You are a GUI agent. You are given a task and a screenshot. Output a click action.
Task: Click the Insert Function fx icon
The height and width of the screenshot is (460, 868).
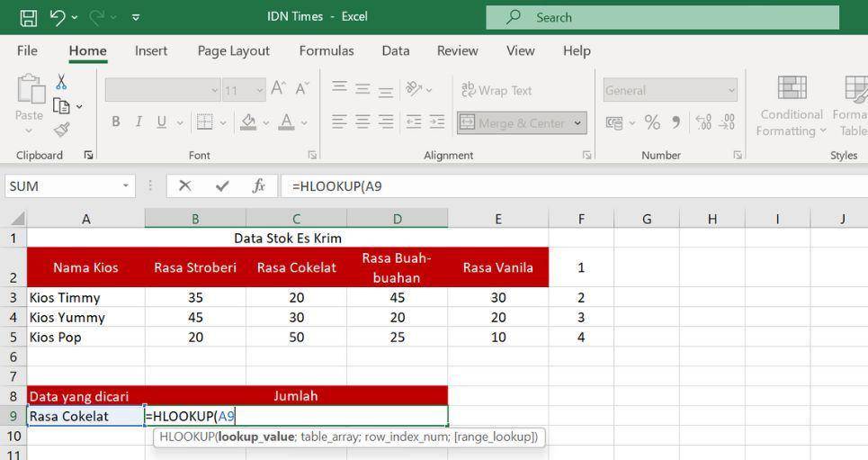point(258,185)
